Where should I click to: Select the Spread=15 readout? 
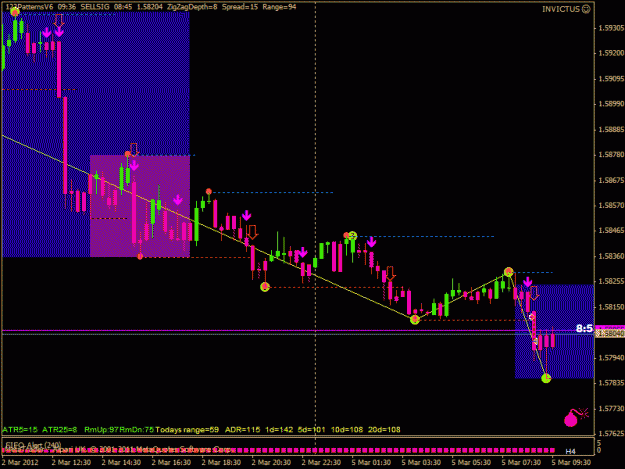coord(240,7)
